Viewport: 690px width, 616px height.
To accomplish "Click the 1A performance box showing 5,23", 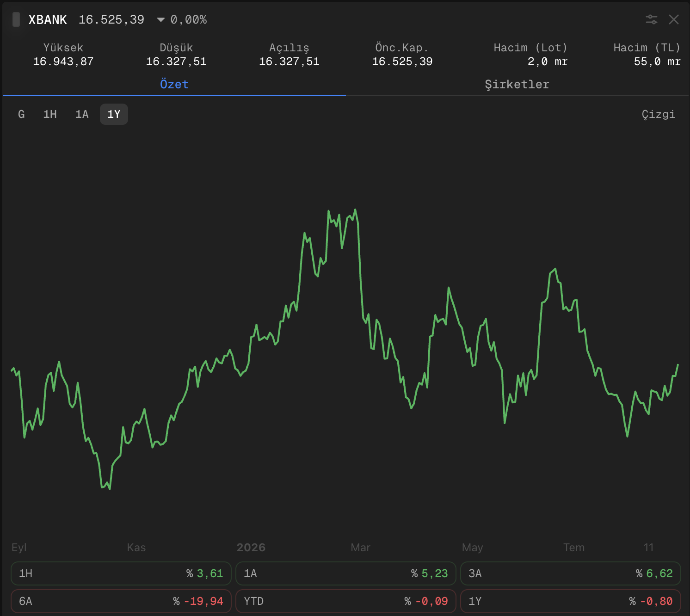I will [x=346, y=573].
